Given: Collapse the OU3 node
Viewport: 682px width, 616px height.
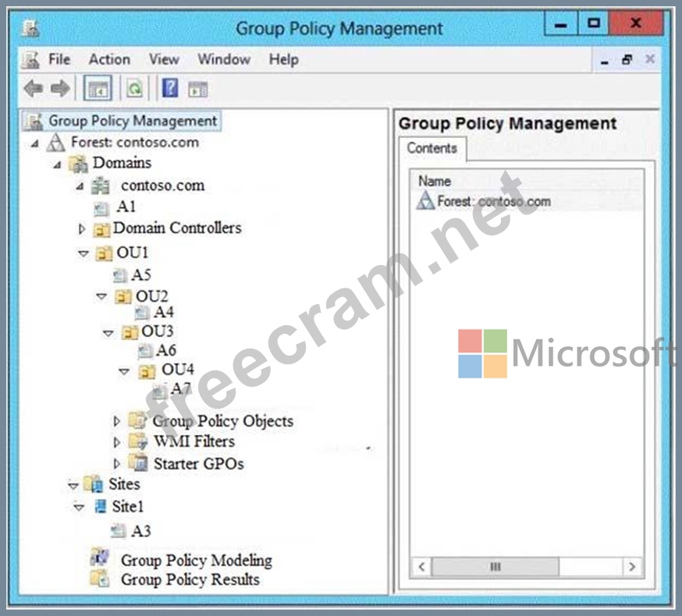Looking at the screenshot, I should click(108, 334).
